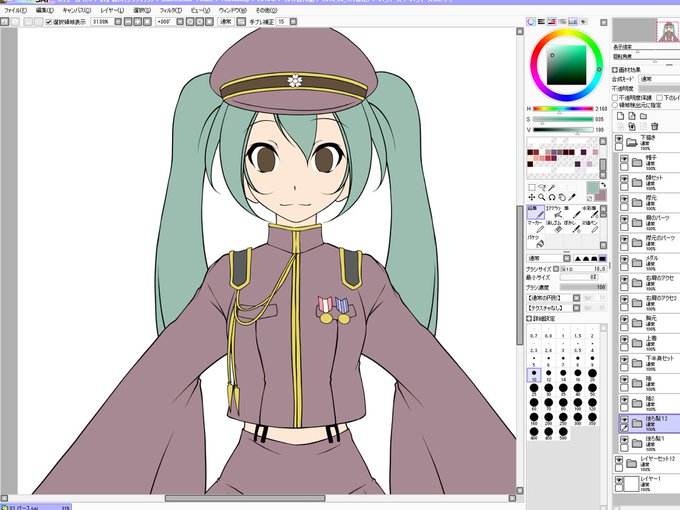
Task: Create a new linework layer
Action: [632, 116]
